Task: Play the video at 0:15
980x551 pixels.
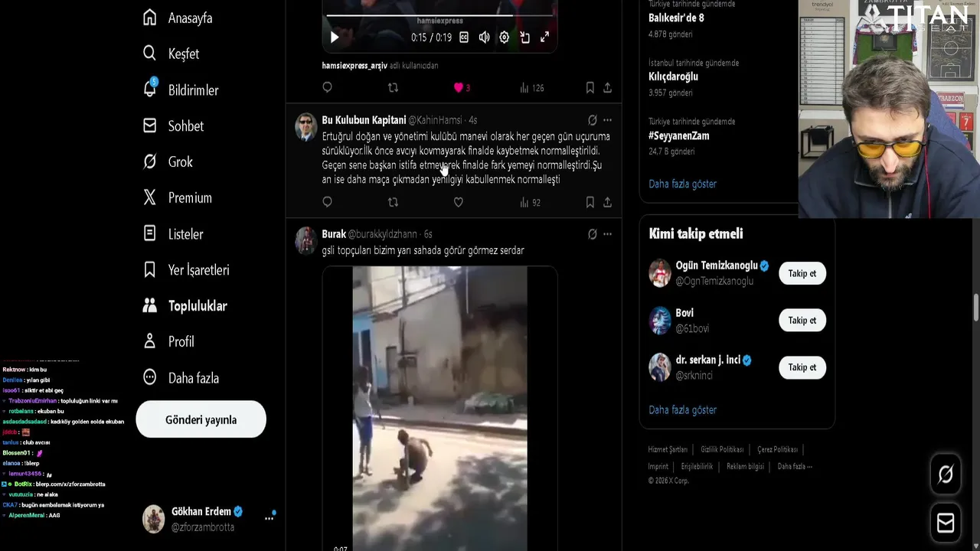Action: (x=334, y=37)
